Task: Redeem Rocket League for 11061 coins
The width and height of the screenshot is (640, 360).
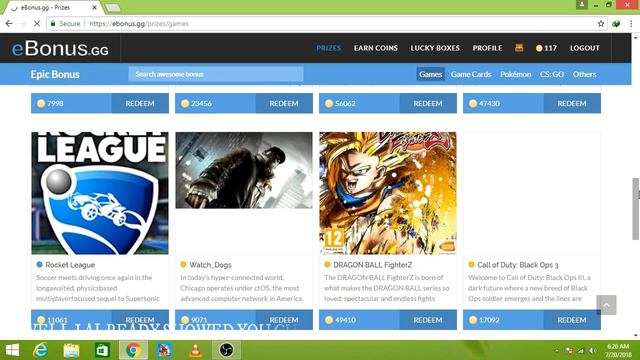Action: 140,320
